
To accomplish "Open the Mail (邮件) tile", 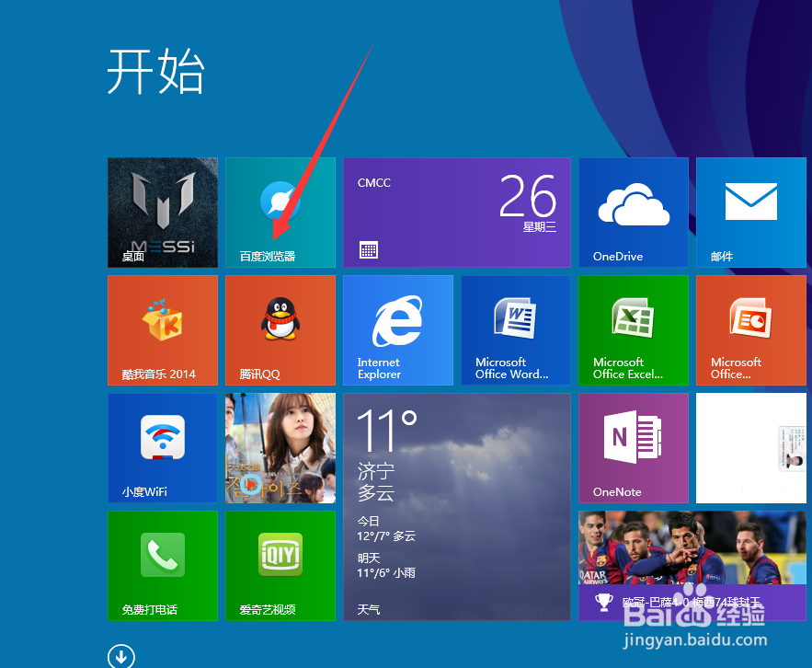I will pos(751,213).
